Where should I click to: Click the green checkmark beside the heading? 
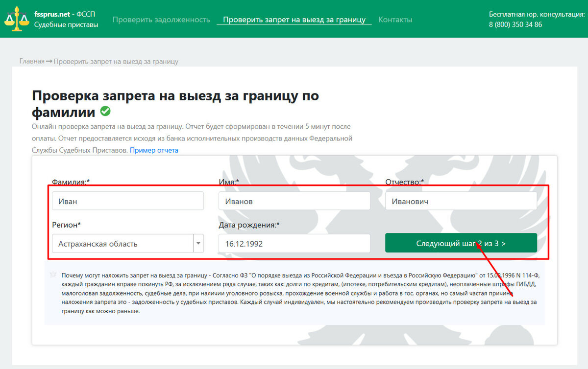click(x=105, y=111)
